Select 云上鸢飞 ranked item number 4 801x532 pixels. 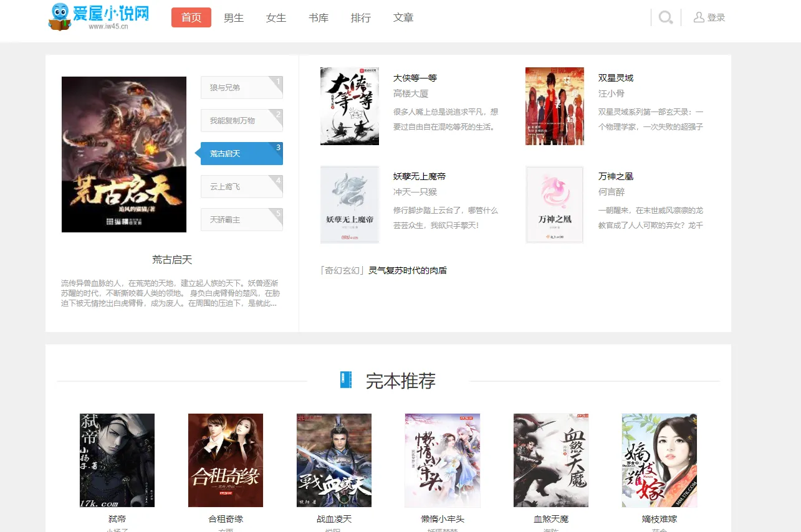click(241, 187)
